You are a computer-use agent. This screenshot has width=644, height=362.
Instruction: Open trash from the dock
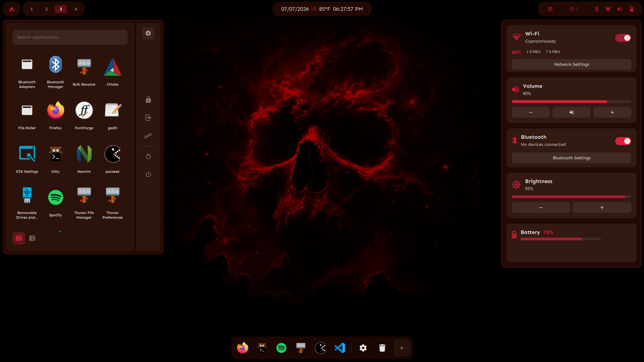coord(382,348)
